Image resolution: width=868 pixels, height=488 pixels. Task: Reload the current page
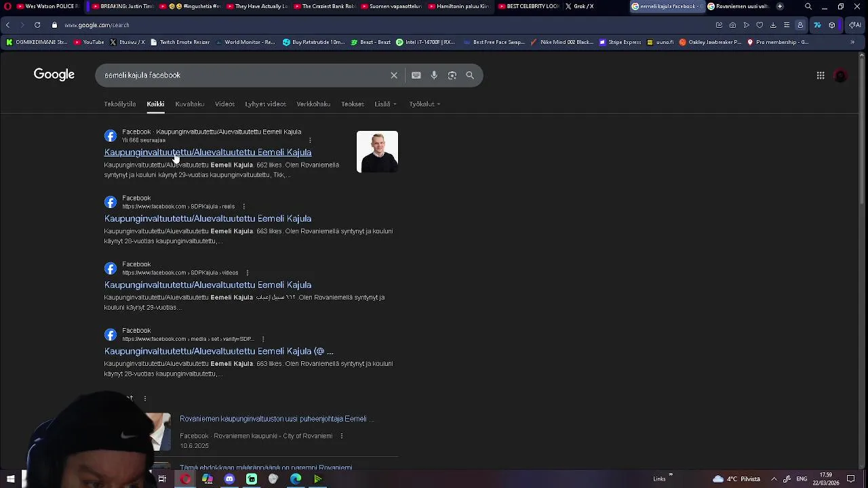[x=37, y=25]
